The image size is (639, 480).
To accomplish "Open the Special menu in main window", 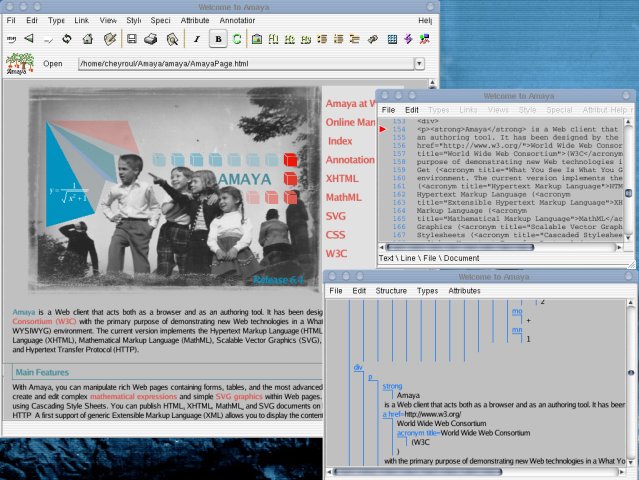I will [160, 20].
